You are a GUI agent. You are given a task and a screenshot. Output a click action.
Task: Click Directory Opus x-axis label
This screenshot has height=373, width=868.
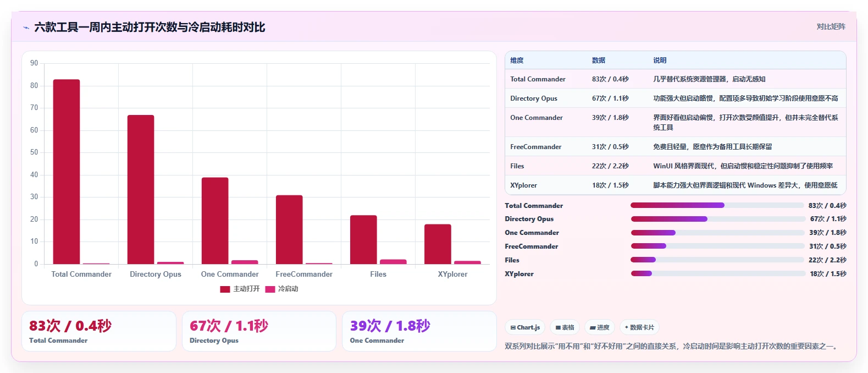[x=156, y=275]
